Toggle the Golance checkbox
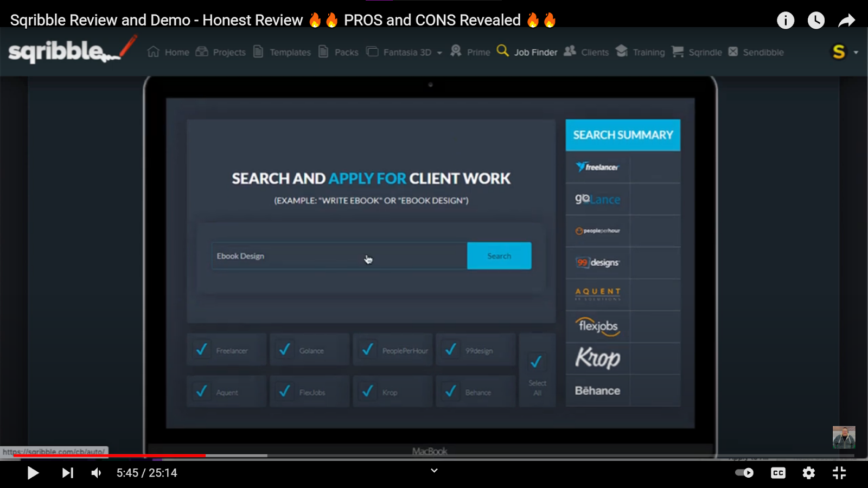The width and height of the screenshot is (868, 488). (285, 350)
